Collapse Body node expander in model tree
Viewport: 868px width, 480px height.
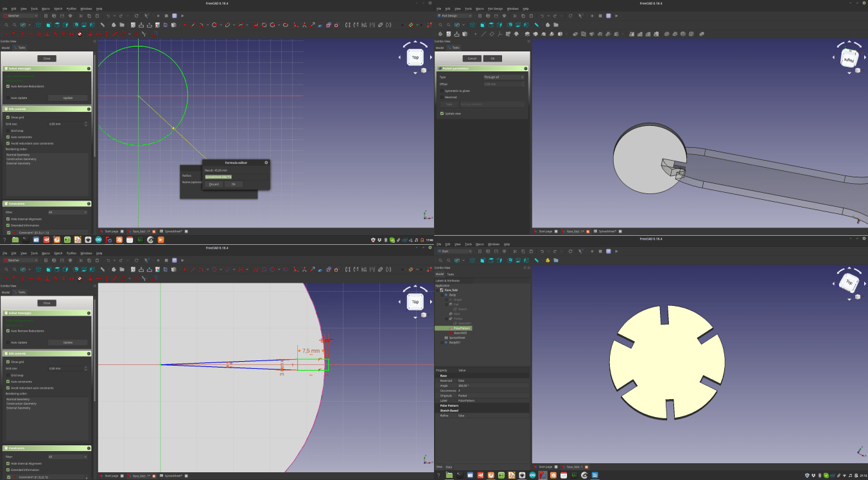tap(442, 295)
